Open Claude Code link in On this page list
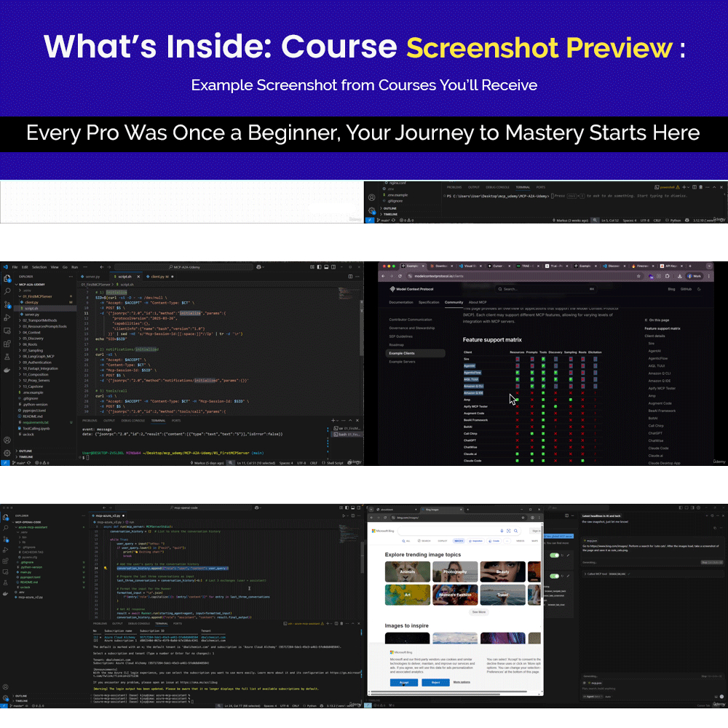 [x=658, y=448]
